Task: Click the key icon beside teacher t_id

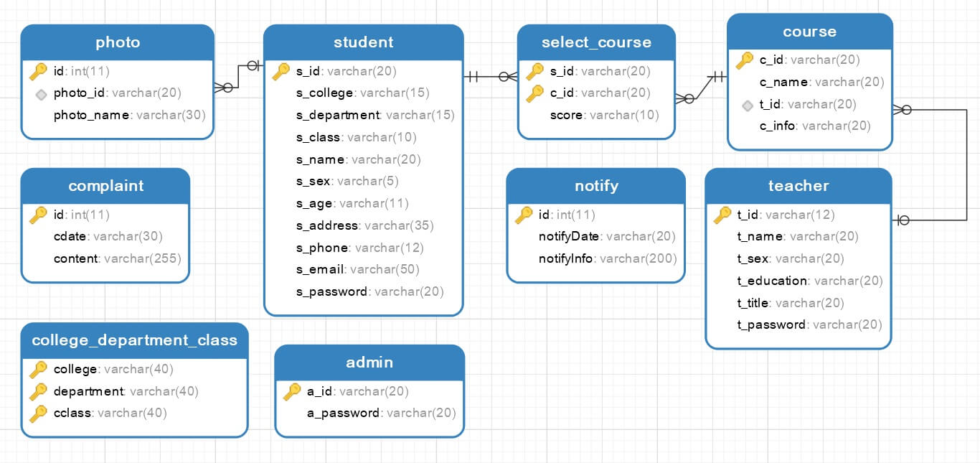Action: coord(722,215)
